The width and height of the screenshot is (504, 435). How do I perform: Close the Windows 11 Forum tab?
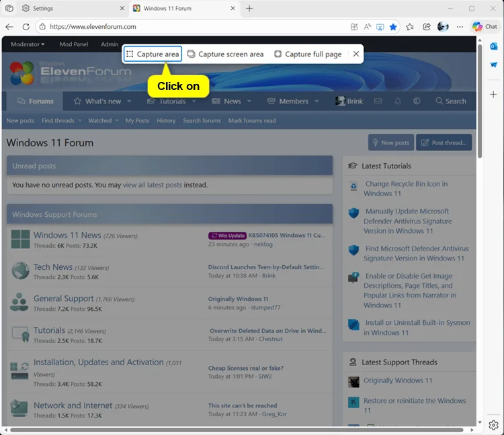click(x=233, y=8)
